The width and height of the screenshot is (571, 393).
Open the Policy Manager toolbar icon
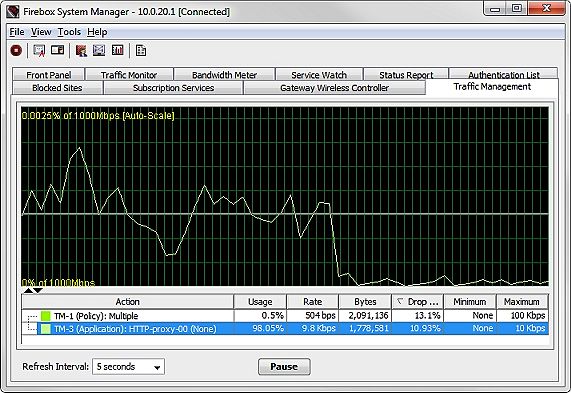39,50
